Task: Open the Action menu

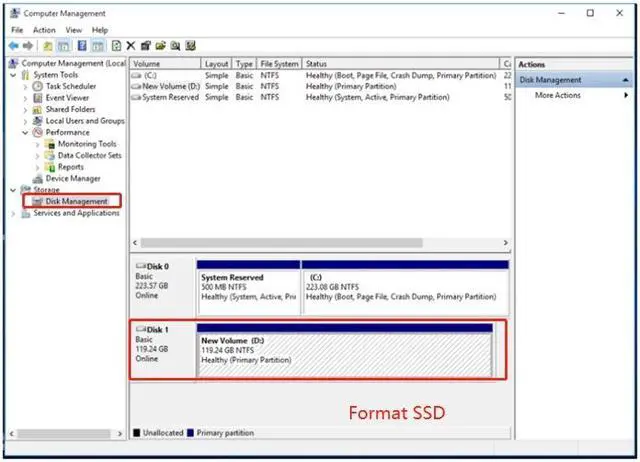Action: point(44,30)
